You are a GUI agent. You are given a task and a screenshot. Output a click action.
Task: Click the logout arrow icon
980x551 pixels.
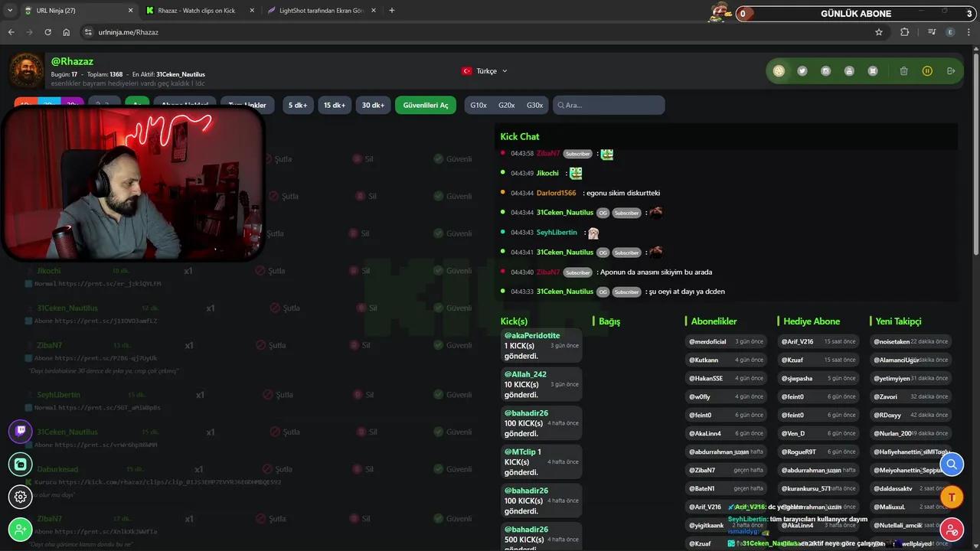pyautogui.click(x=951, y=71)
